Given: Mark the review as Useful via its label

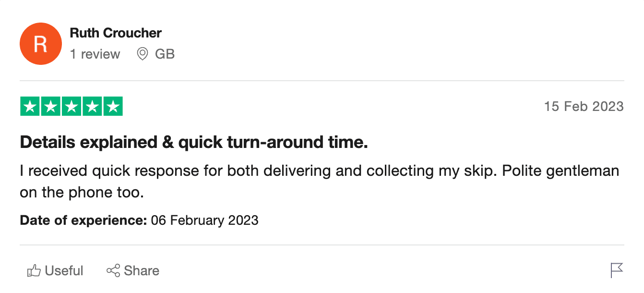Looking at the screenshot, I should click(x=64, y=271).
